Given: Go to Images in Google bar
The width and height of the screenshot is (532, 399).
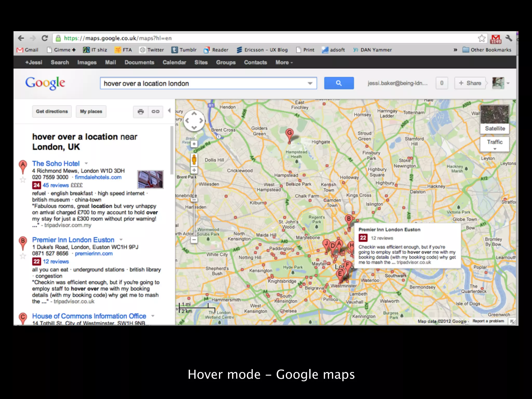Looking at the screenshot, I should click(87, 63).
